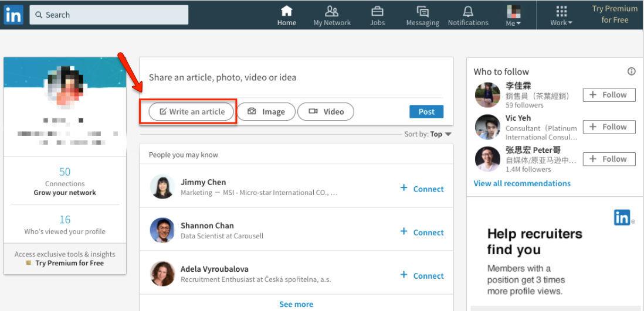The height and width of the screenshot is (311, 644).
Task: Check the Notifications bell icon
Action: (x=467, y=11)
